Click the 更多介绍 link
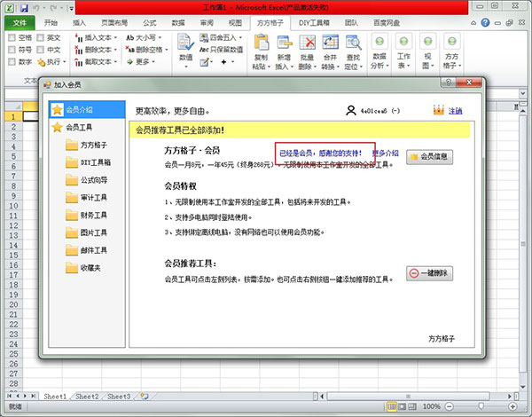The height and width of the screenshot is (417, 532). coord(386,153)
